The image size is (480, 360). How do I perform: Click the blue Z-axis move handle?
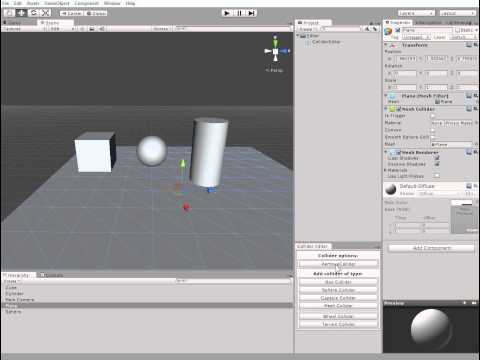[x=210, y=190]
